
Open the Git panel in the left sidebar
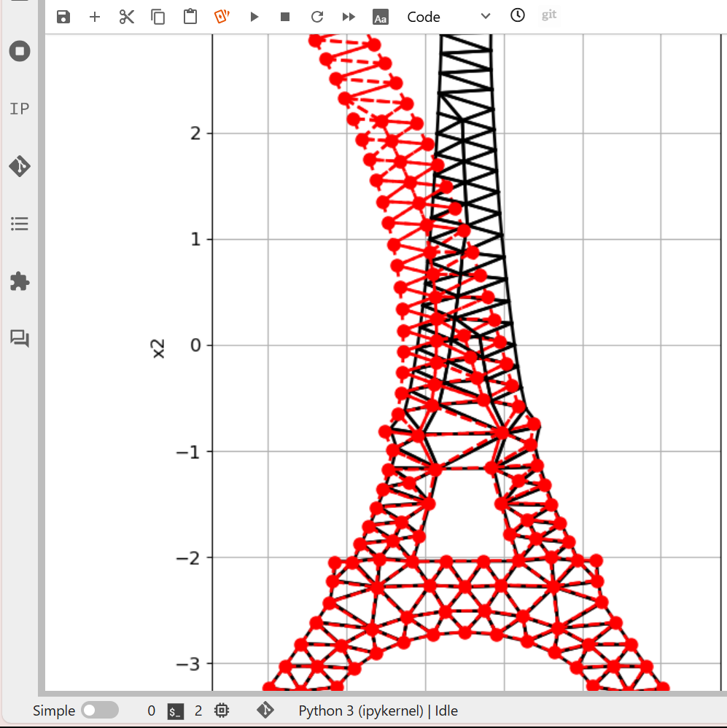tap(20, 167)
